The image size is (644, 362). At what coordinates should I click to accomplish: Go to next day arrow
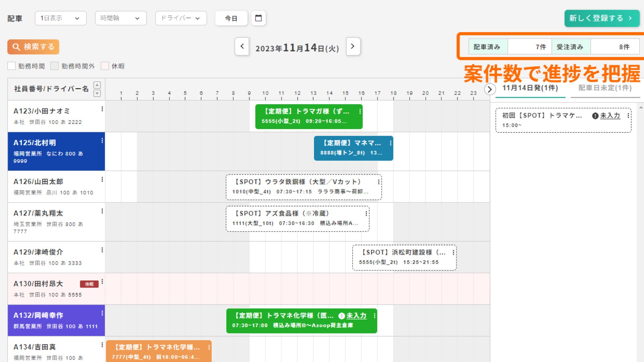click(353, 46)
